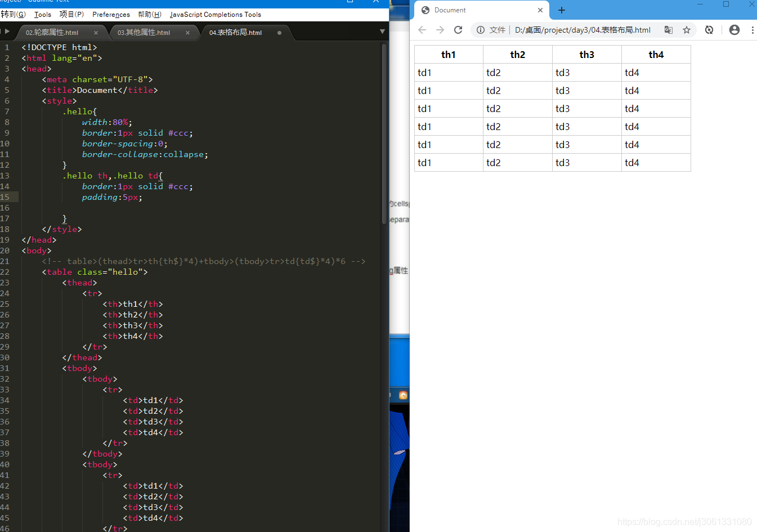
Task: Switch to the 04.表格布局.html tab
Action: tap(235, 33)
